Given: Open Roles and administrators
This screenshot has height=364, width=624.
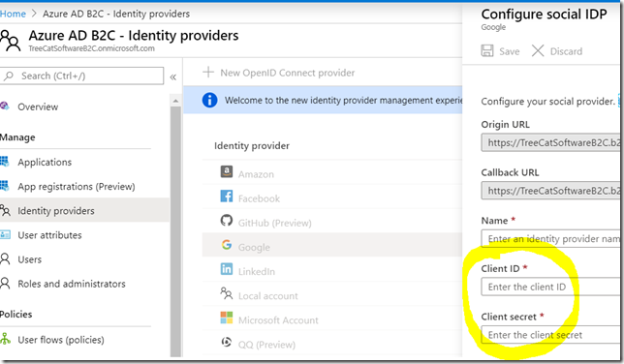Looking at the screenshot, I should pos(72,284).
